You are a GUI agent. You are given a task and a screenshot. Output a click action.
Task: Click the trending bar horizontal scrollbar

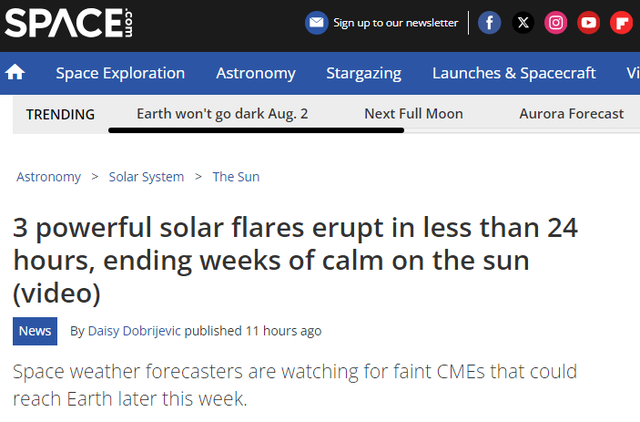coord(256,130)
